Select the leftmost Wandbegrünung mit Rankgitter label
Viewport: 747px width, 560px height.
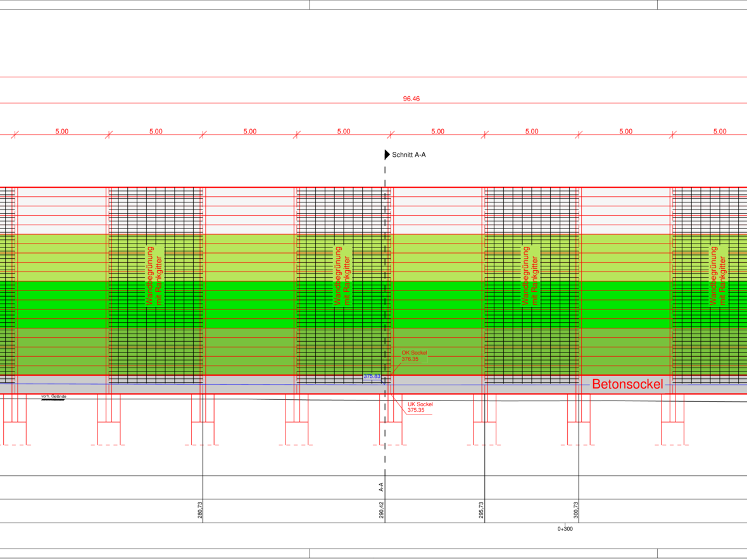click(154, 276)
